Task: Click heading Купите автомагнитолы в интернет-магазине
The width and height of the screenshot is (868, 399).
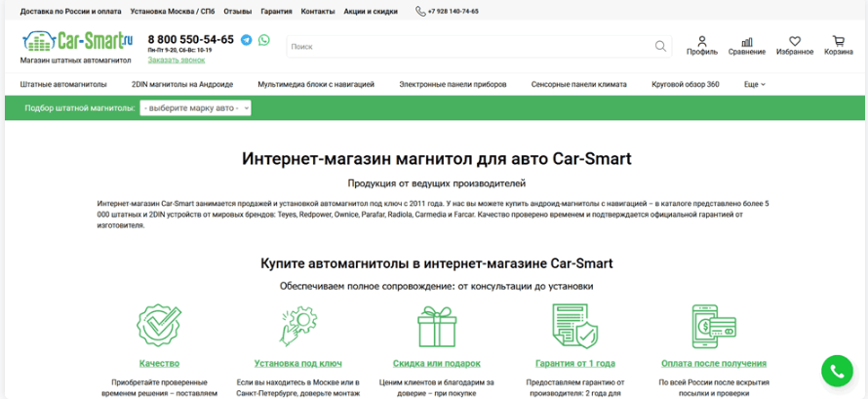Action: pyautogui.click(x=437, y=263)
